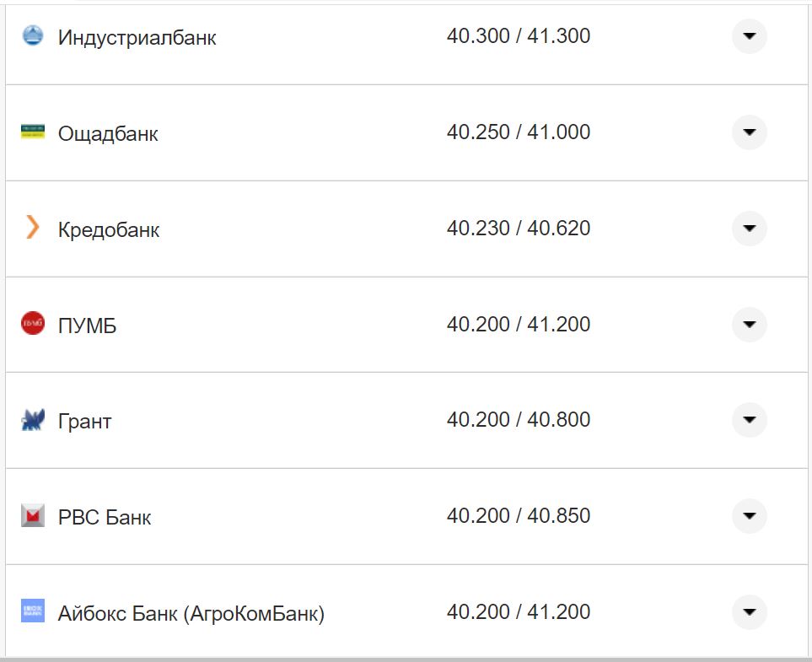Expand the Кредобанк dropdown arrow
Image resolution: width=812 pixels, height=662 pixels.
749,229
